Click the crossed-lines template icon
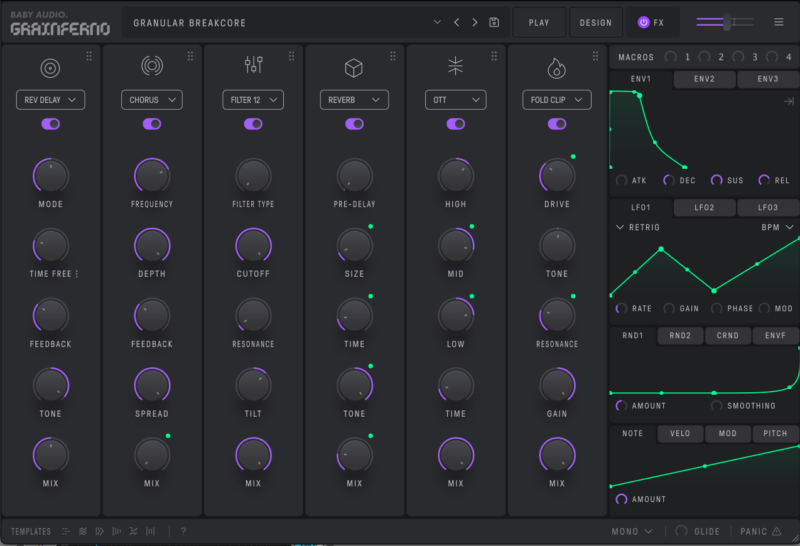 pyautogui.click(x=133, y=531)
